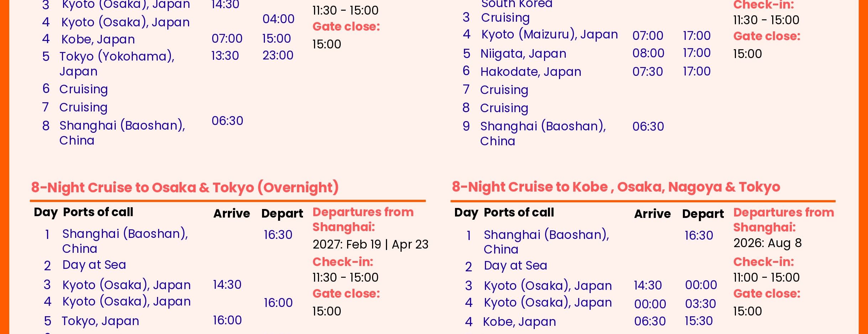The width and height of the screenshot is (868, 334).
Task: Select the "11:00 - 15:00" check-in time
Action: pos(766,277)
